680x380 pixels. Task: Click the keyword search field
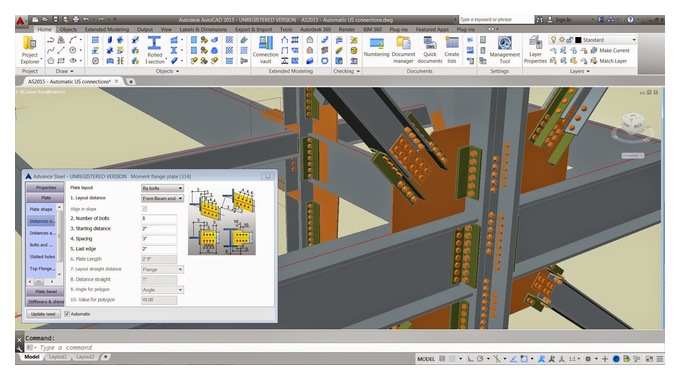[x=496, y=20]
